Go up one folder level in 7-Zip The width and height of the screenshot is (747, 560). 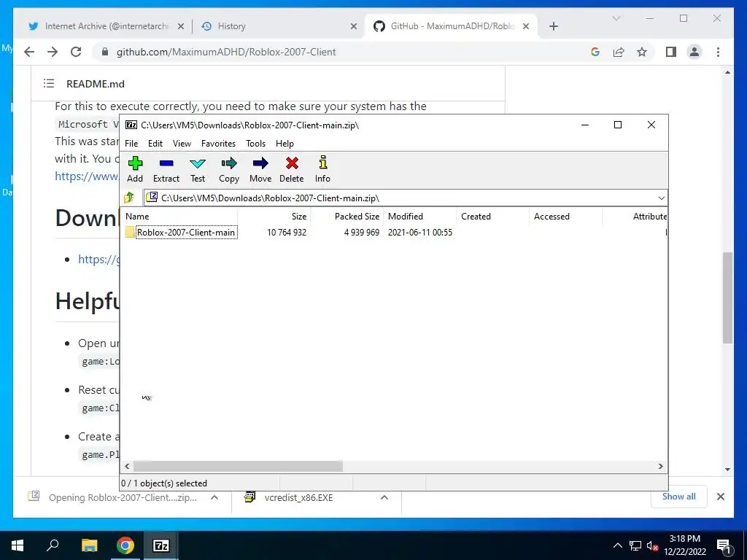129,198
